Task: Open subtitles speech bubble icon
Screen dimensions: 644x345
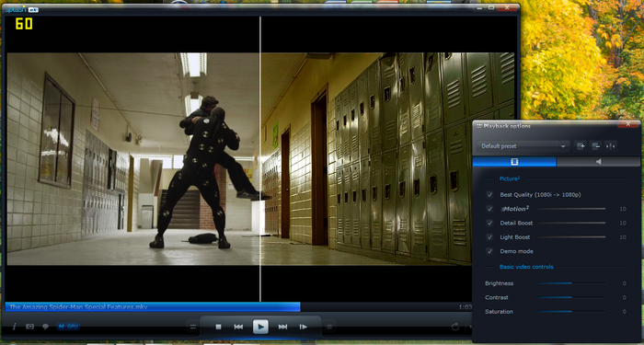Action: coord(46,327)
